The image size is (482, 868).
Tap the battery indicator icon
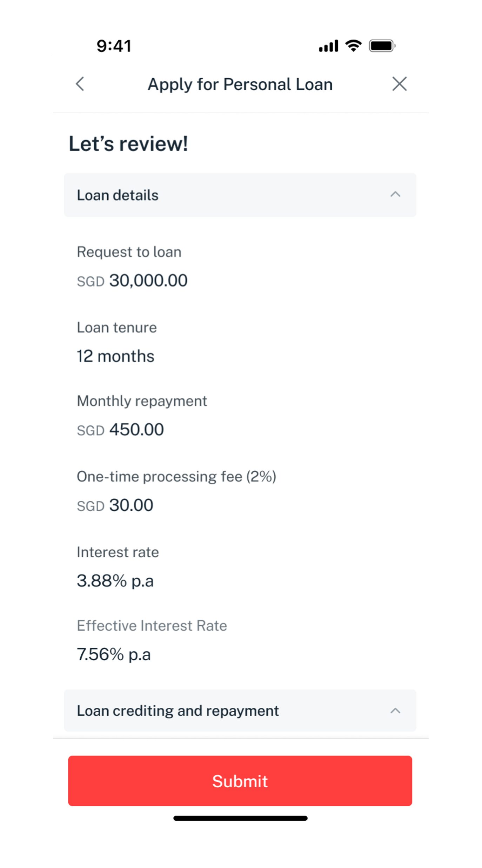click(x=382, y=46)
